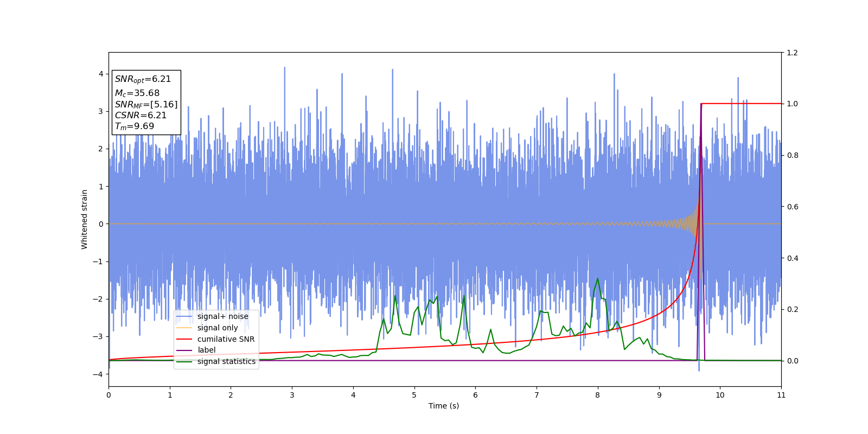Image resolution: width=868 pixels, height=434 pixels.
Task: Click the red line swatch for cumilative SNR
Action: (184, 339)
